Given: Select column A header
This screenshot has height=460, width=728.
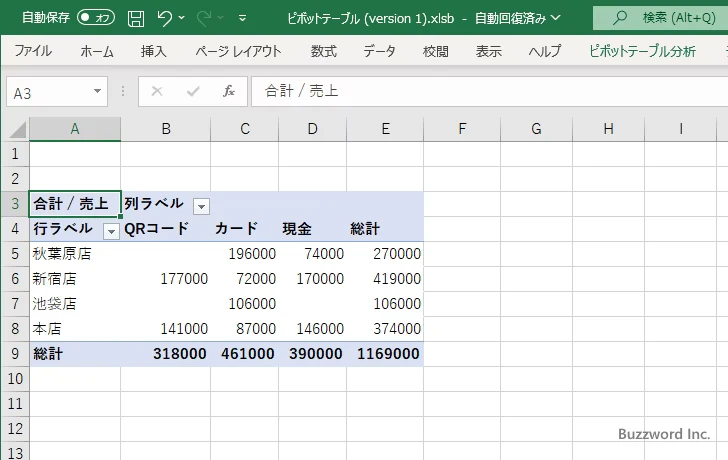Looking at the screenshot, I should click(75, 129).
